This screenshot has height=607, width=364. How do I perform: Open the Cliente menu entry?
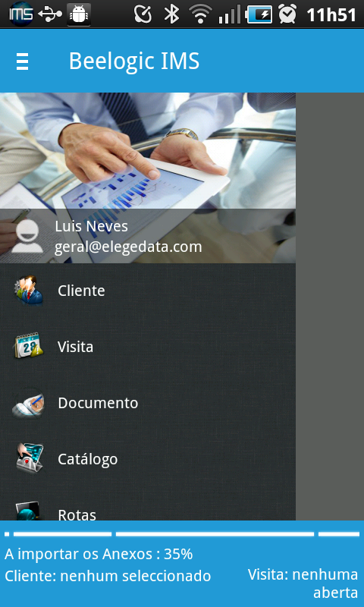[x=148, y=291]
